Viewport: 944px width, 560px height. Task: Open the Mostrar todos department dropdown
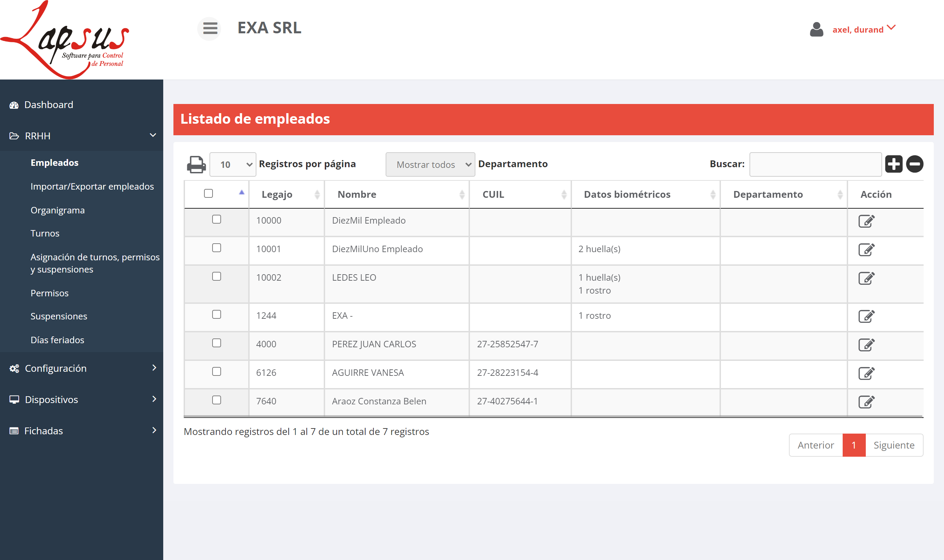430,164
